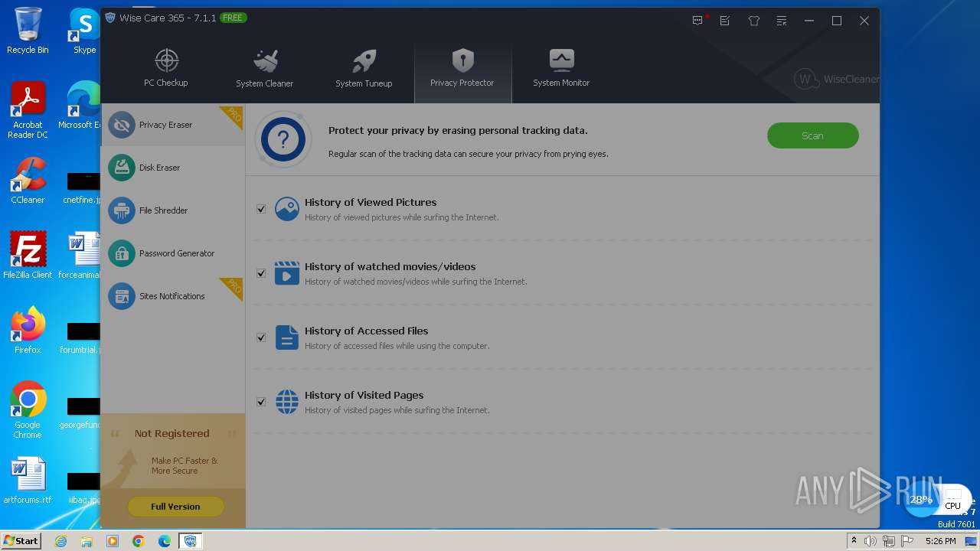The height and width of the screenshot is (551, 980).
Task: Open Firefox desktop icon
Action: click(x=28, y=330)
